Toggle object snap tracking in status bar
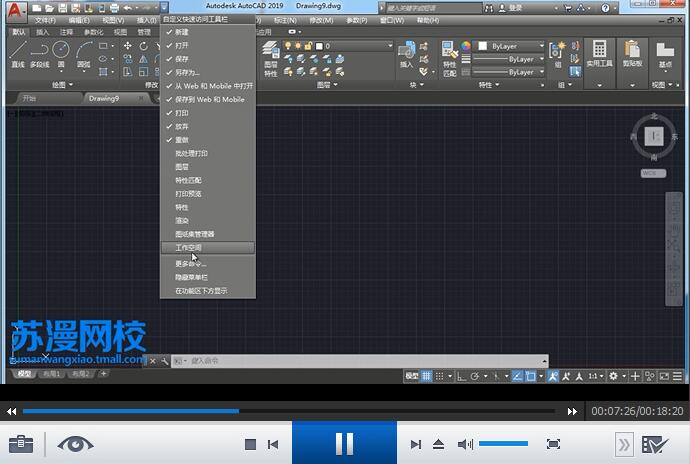The image size is (690, 464). coord(517,376)
